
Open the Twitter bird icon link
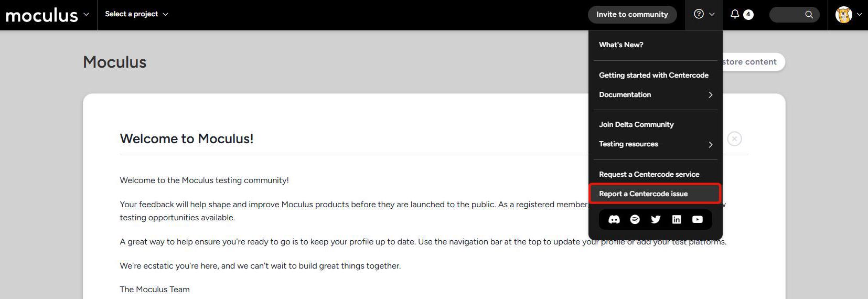[x=656, y=219]
